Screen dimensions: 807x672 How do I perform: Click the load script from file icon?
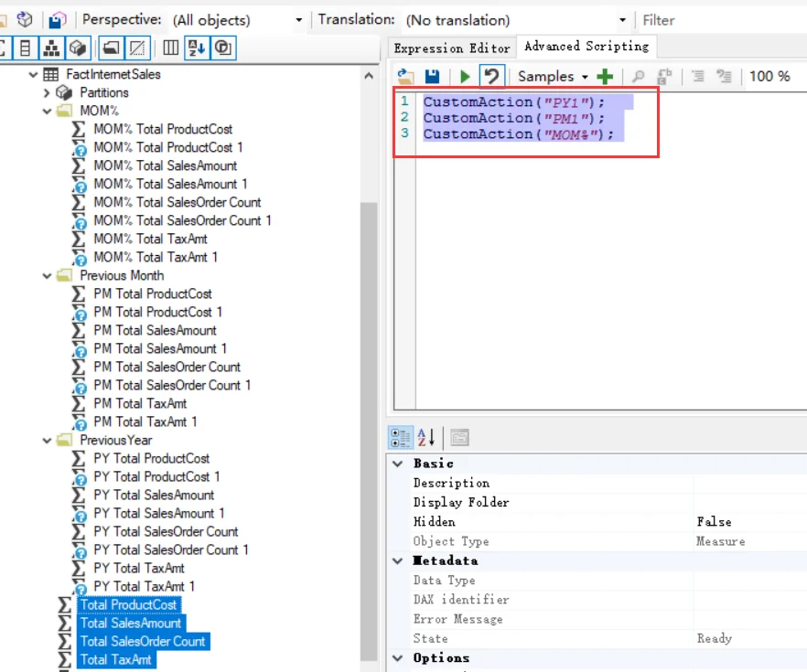click(x=405, y=77)
